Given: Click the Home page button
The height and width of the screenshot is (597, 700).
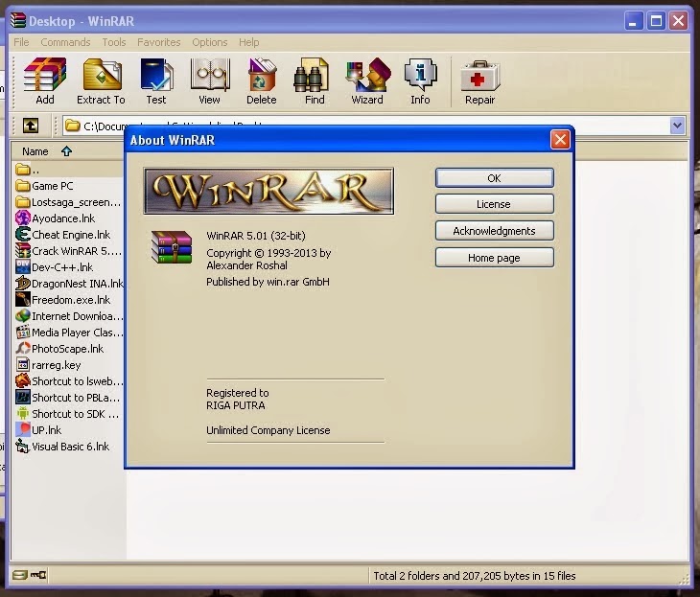Looking at the screenshot, I should 494,258.
